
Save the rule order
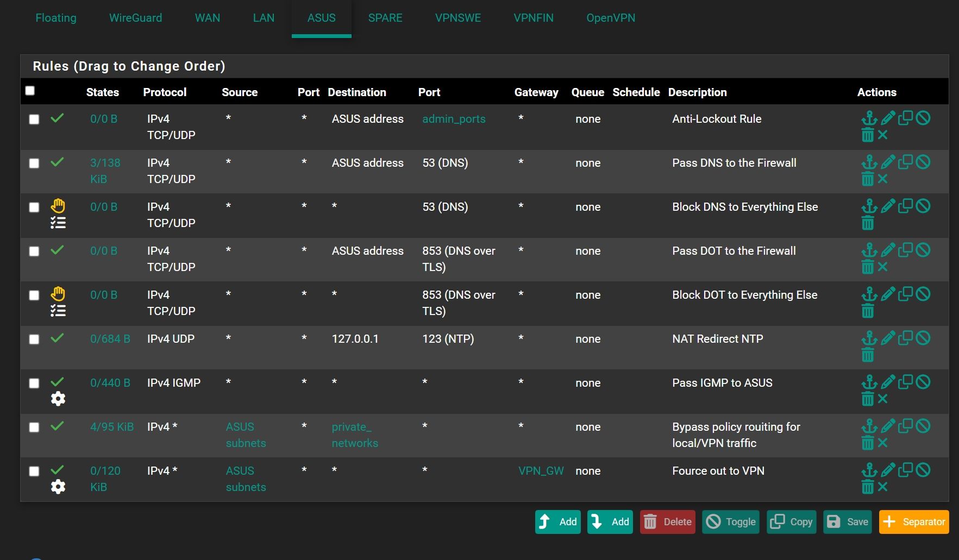(x=848, y=522)
